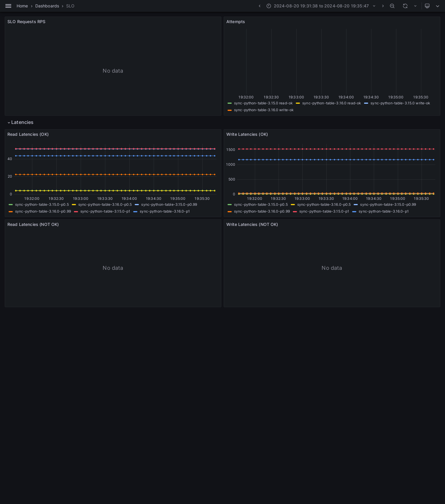This screenshot has height=504, width=445.
Task: Click the SLO breadcrumb
Action: (70, 6)
